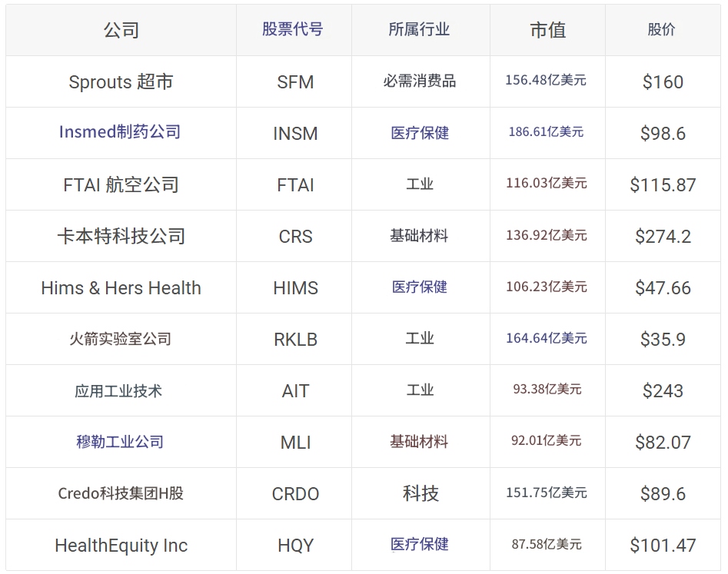Click the HealthEquity Inc company name
Screen dimensions: 728x574
coord(119,545)
